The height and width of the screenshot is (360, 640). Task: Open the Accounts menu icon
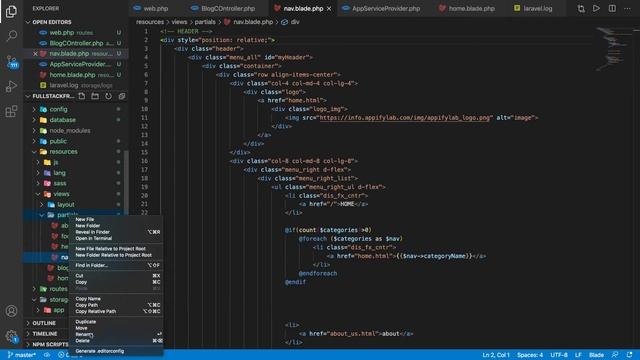point(11,311)
